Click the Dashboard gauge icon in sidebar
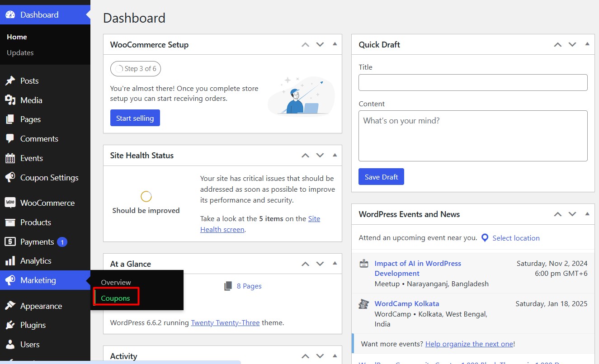Screen dimensions: 599x364 point(10,14)
